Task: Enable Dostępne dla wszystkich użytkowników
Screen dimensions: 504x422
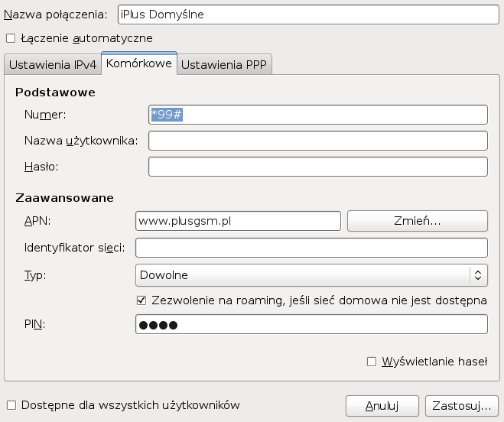Action: [x=11, y=404]
